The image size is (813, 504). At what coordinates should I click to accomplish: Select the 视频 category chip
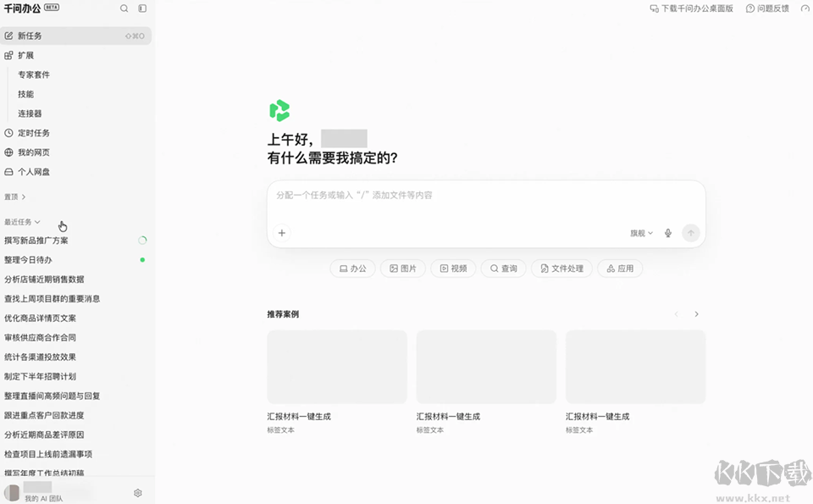454,269
